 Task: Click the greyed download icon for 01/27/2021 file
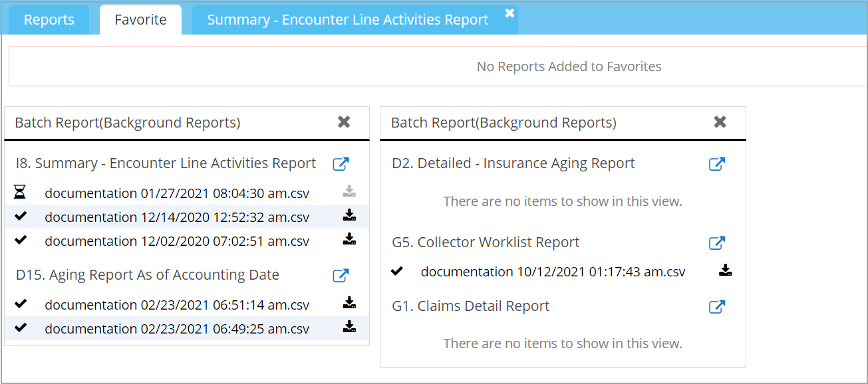[x=349, y=192]
